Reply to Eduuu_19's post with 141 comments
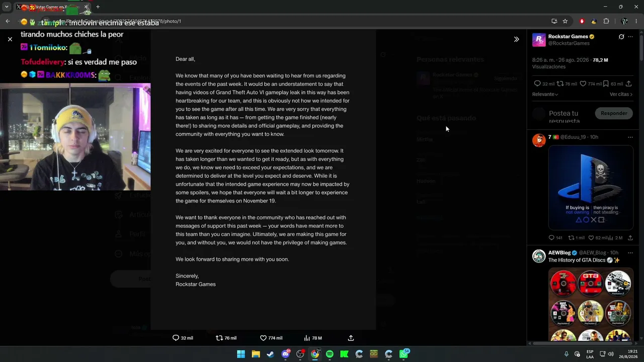This screenshot has width=644, height=362. click(x=552, y=238)
